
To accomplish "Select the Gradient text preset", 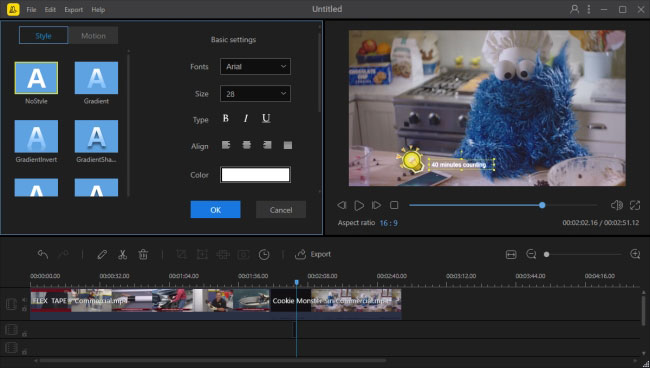I will 96,78.
